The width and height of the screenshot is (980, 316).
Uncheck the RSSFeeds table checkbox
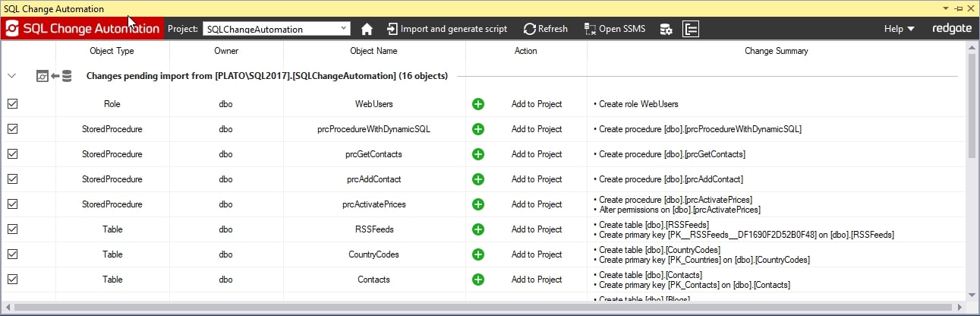point(12,229)
